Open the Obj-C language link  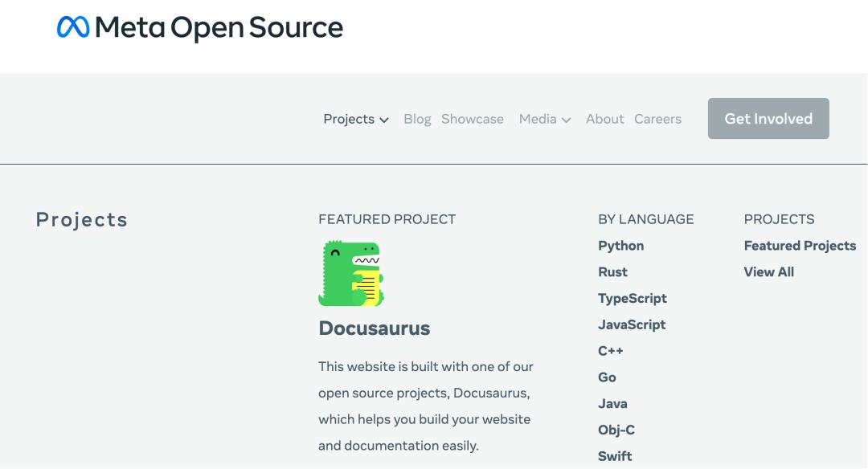pyautogui.click(x=616, y=430)
